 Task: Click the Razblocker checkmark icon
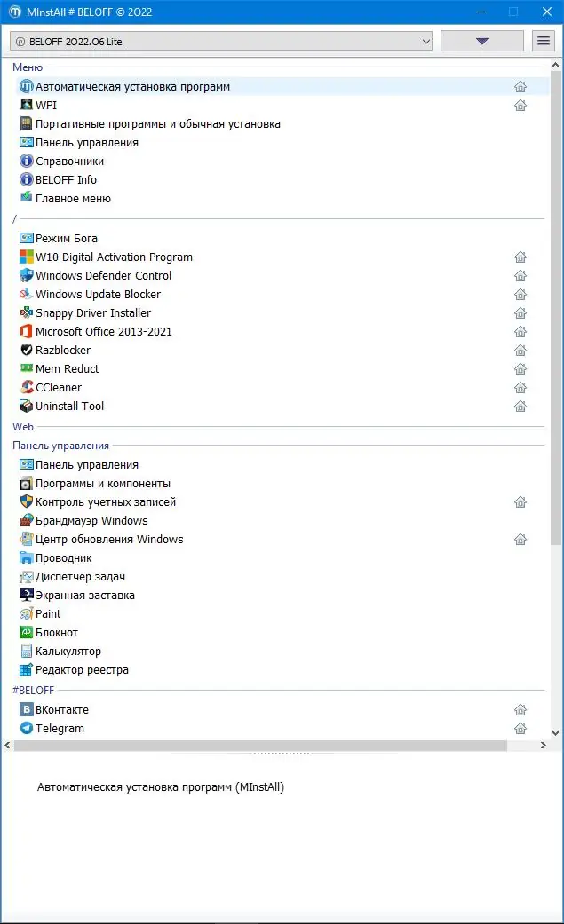(26, 350)
